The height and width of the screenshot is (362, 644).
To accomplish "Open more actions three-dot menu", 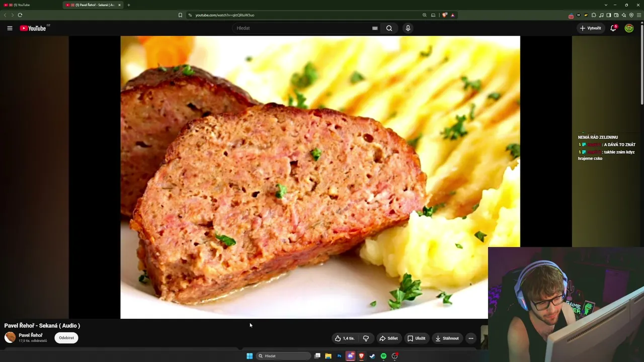I will point(471,338).
